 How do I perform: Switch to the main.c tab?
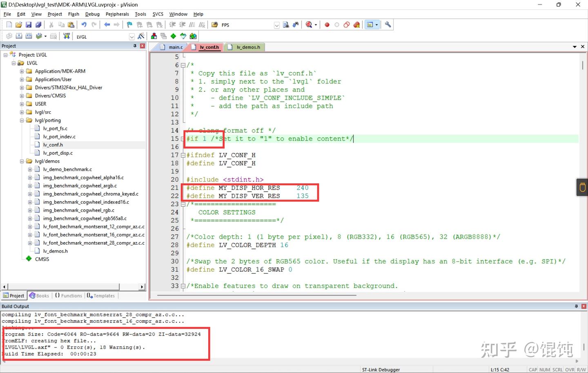click(x=175, y=47)
